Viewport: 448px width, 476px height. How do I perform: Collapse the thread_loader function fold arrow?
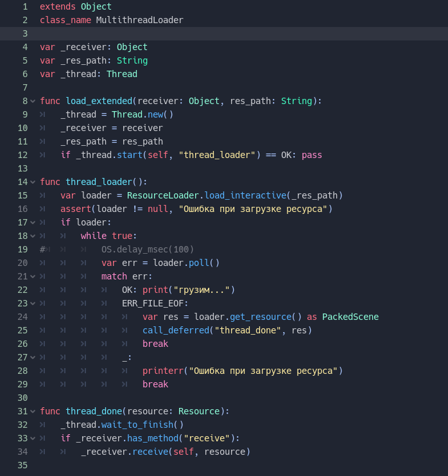33,182
